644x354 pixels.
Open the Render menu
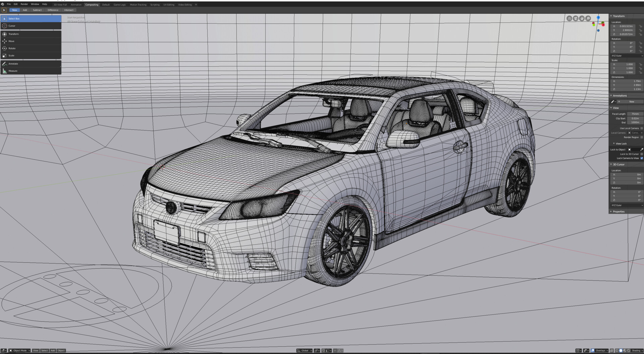click(x=24, y=4)
